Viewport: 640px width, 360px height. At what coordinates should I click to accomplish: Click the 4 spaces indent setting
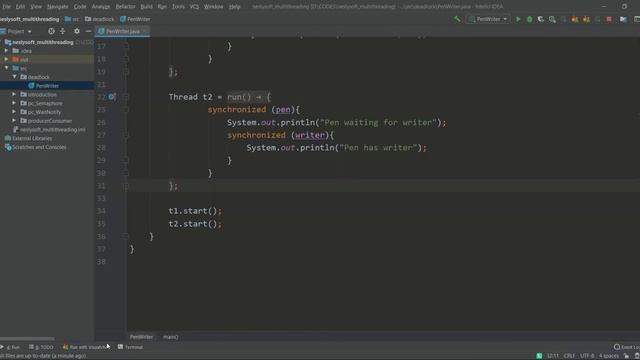point(609,356)
